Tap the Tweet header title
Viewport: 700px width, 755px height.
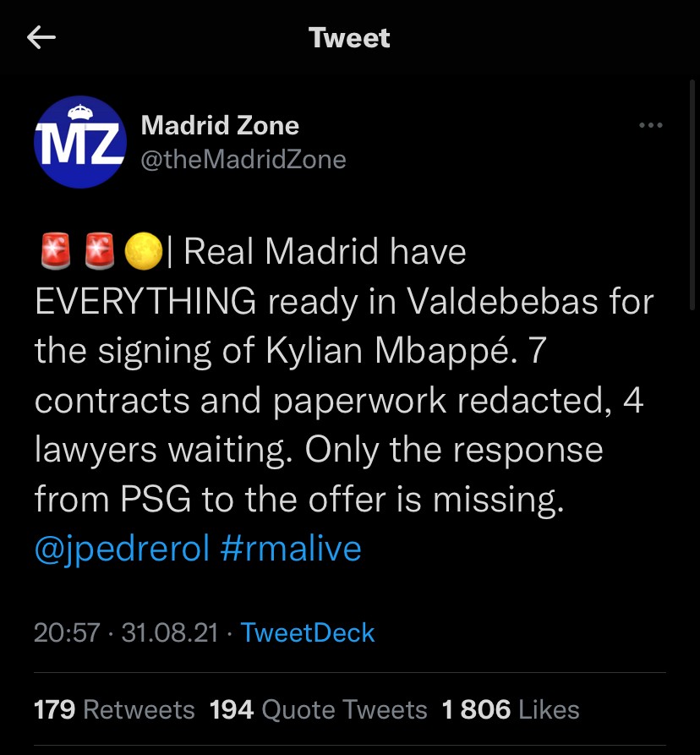(349, 38)
